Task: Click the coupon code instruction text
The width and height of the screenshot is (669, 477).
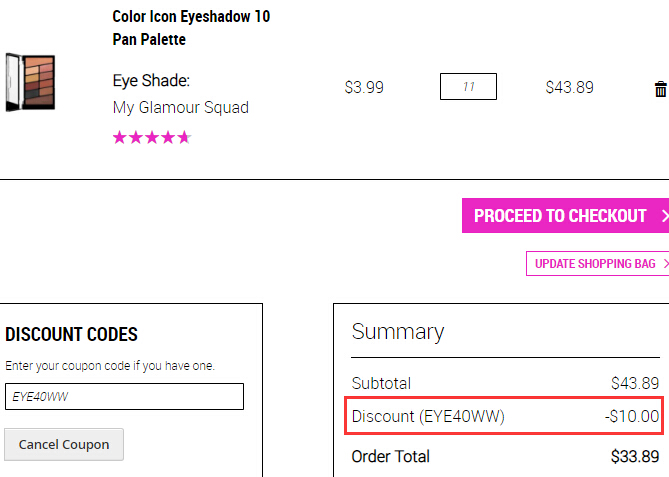Action: (x=110, y=366)
